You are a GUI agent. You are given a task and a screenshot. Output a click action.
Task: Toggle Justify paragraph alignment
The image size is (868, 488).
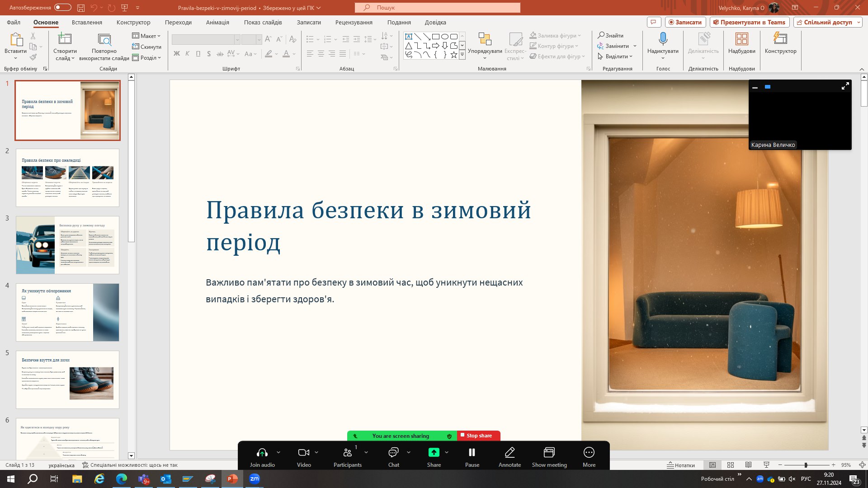tap(343, 54)
